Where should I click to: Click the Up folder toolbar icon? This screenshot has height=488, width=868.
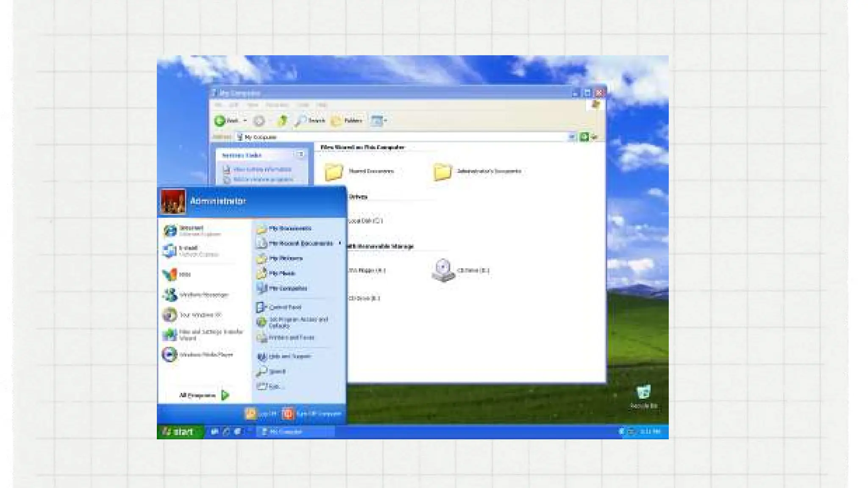[x=282, y=121]
